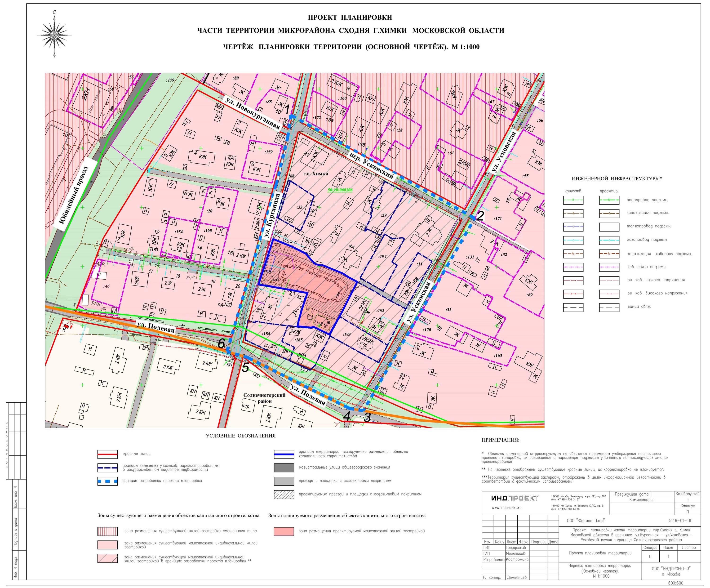This screenshot has height=588, width=710.
Task: Click the blue dashed planning boundary legend symbol
Action: pyautogui.click(x=107, y=481)
